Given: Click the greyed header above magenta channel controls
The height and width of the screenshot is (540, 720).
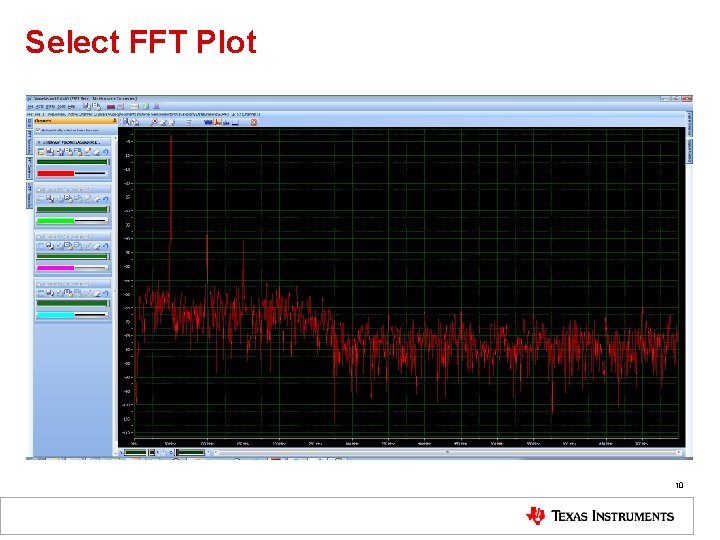Looking at the screenshot, I should (x=73, y=236).
